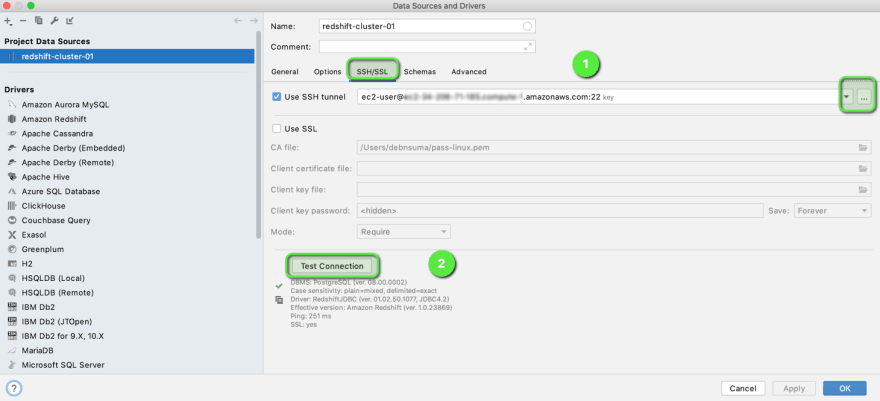Click the 'SSL: yes' result text
880x401 pixels.
point(304,324)
